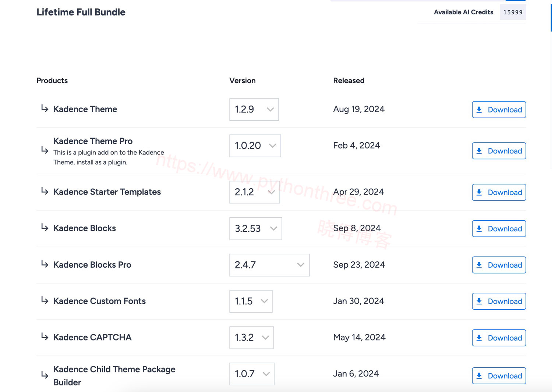Download Kadence Theme Pro plugin
Screen dimensions: 552x392
[x=499, y=151]
